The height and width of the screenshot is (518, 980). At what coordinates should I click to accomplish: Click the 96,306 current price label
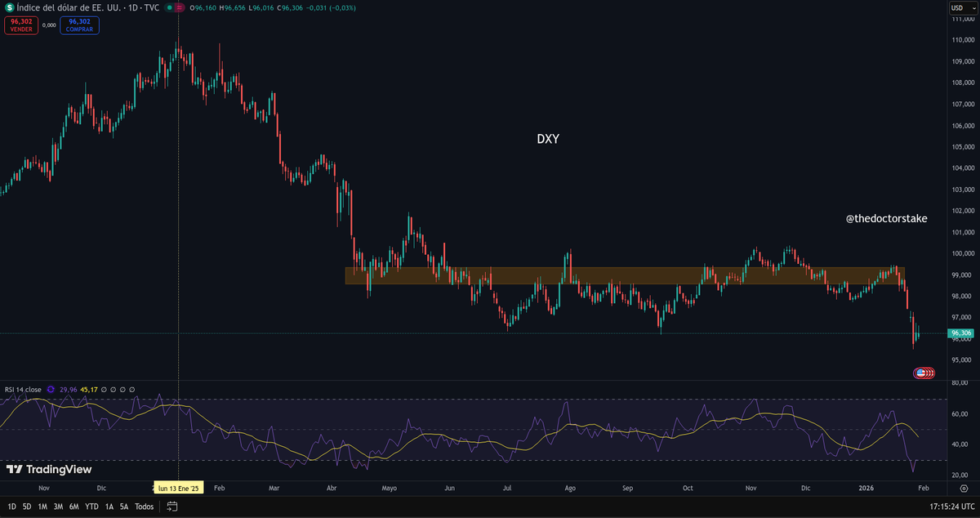point(961,333)
